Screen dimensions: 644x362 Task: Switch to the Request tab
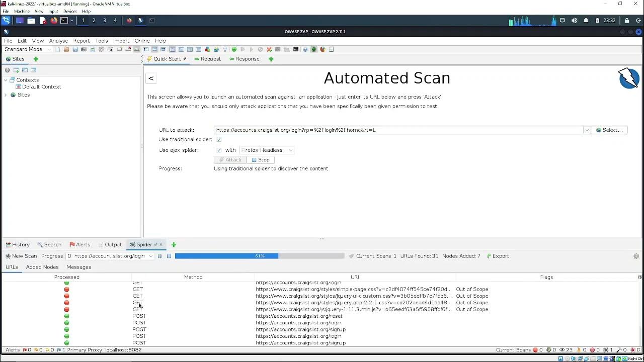click(207, 59)
